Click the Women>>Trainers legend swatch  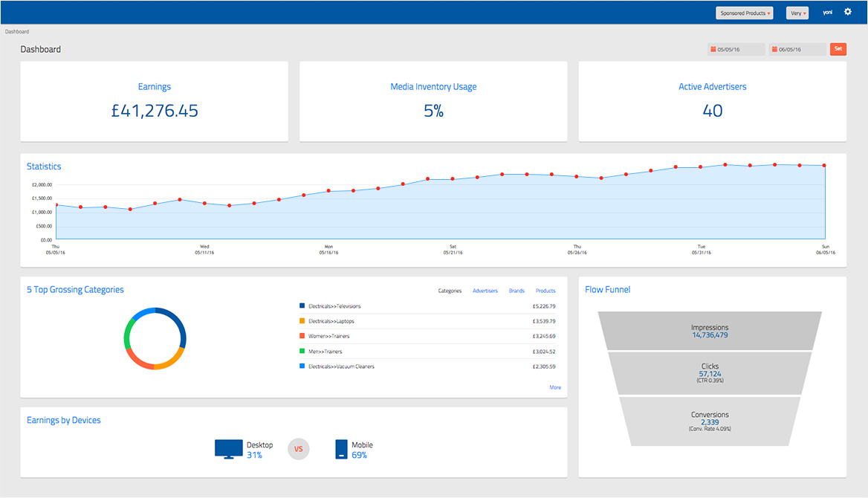coord(302,336)
